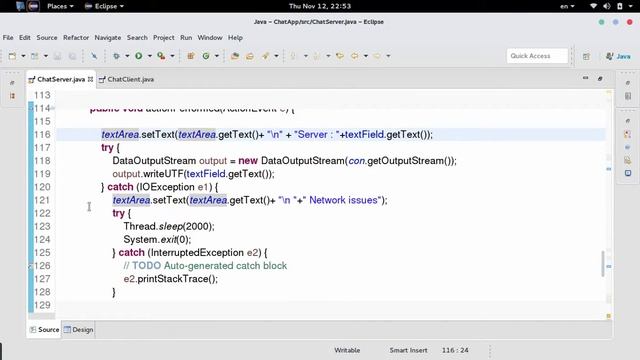The height and width of the screenshot is (360, 640).
Task: Switch to the Design tab
Action: (78, 329)
